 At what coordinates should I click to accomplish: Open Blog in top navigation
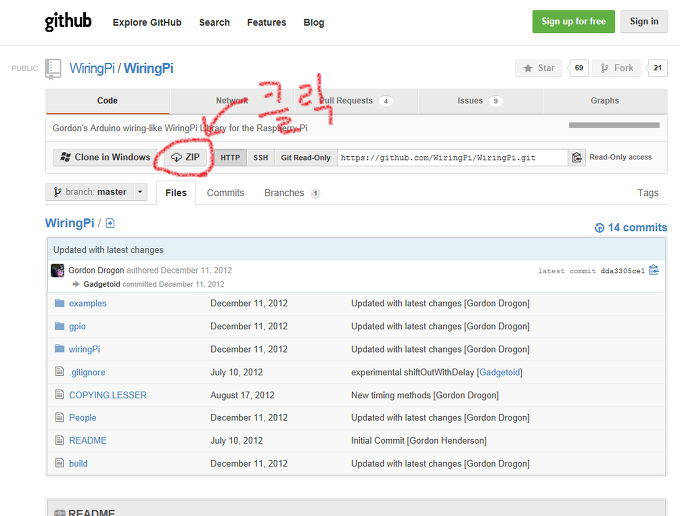tap(314, 23)
